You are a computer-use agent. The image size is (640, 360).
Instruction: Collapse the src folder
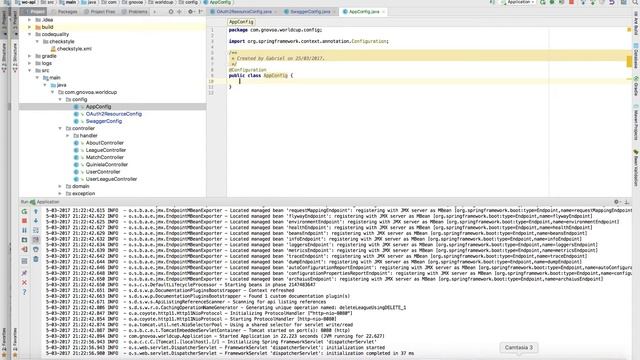29,71
